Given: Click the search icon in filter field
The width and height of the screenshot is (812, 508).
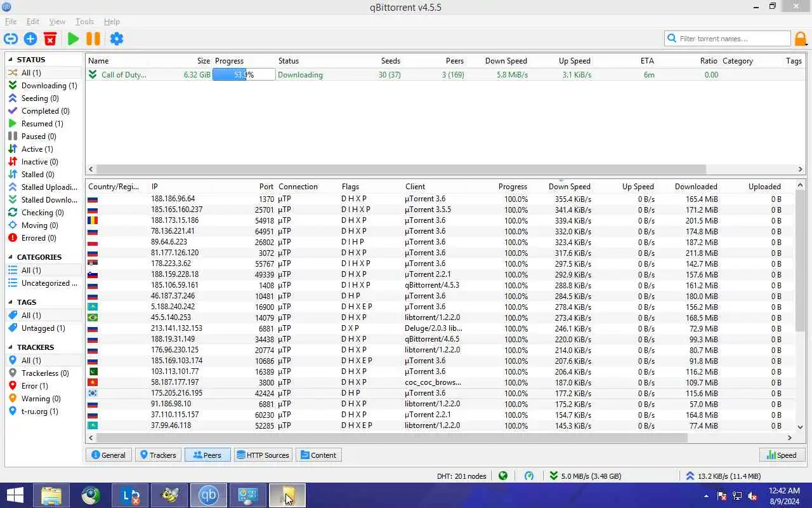Looking at the screenshot, I should point(672,39).
